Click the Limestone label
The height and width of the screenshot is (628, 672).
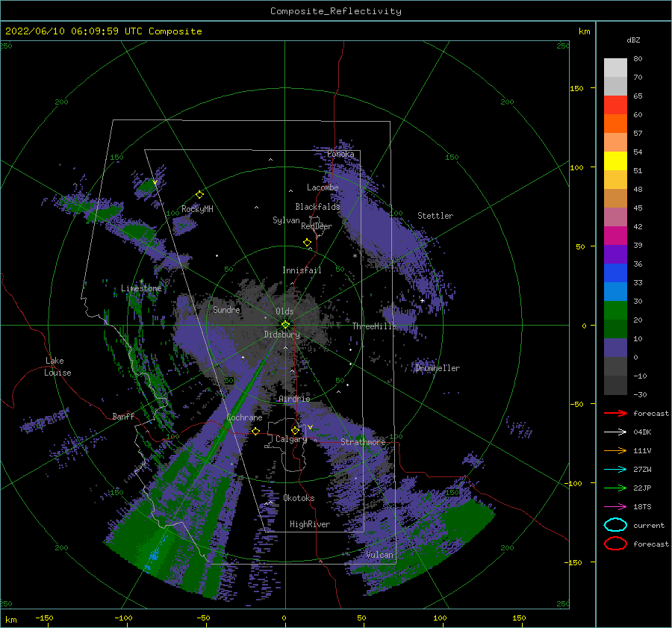tap(141, 288)
